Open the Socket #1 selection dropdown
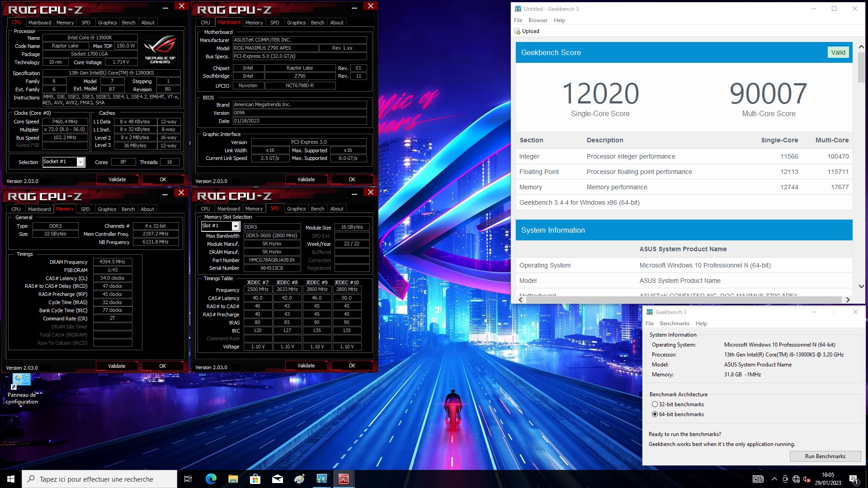Screen dimensions: 868x488 click(80, 162)
